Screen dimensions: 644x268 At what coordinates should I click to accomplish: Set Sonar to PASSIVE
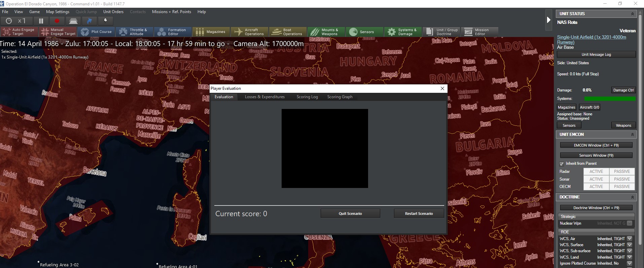(622, 179)
